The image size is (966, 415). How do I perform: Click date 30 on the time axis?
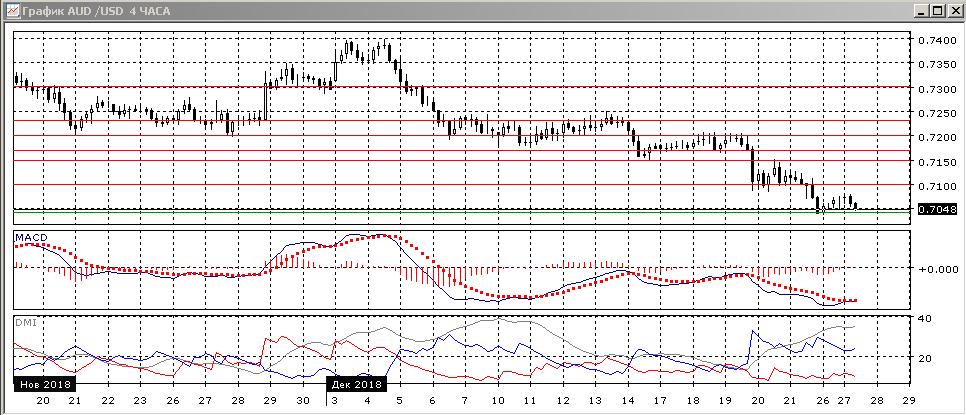(x=302, y=400)
